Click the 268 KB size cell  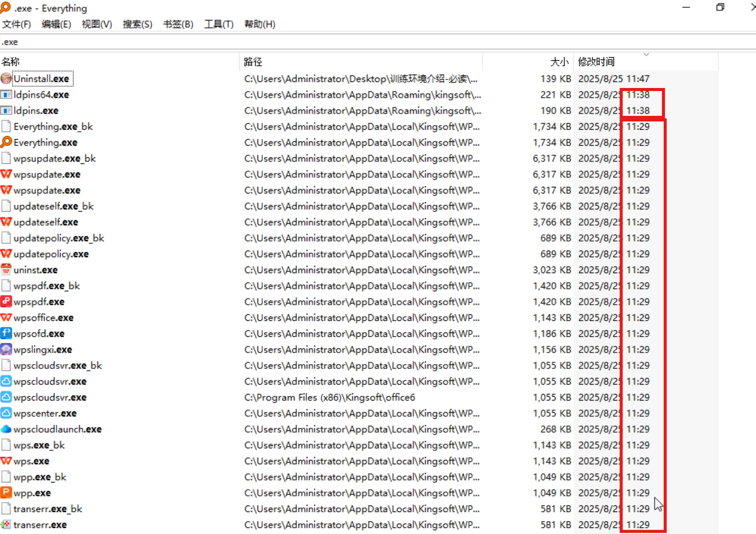[x=556, y=429]
